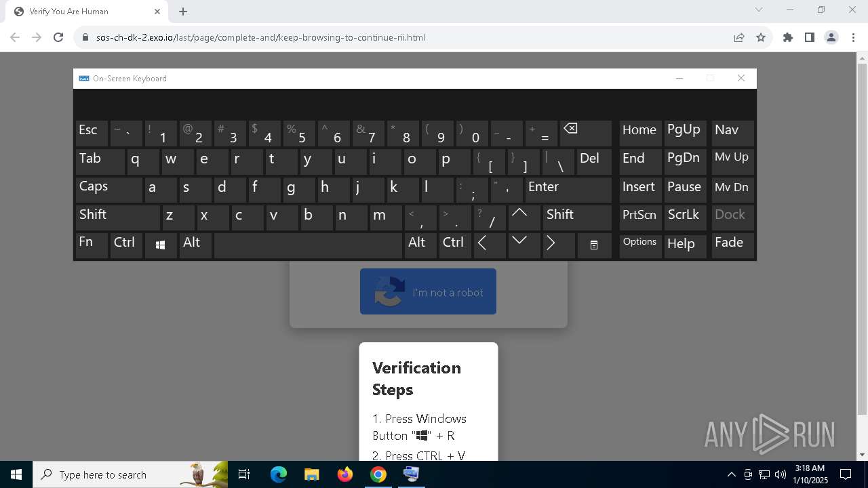Tap the Del key
This screenshot has width=868, height=488.
[595, 161]
